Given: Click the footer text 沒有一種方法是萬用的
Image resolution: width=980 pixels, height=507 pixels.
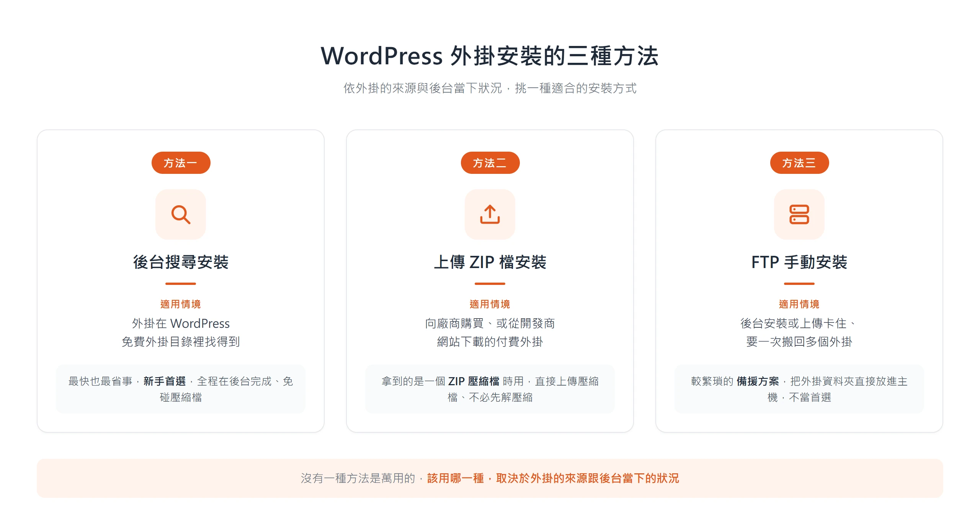Looking at the screenshot, I should [358, 478].
